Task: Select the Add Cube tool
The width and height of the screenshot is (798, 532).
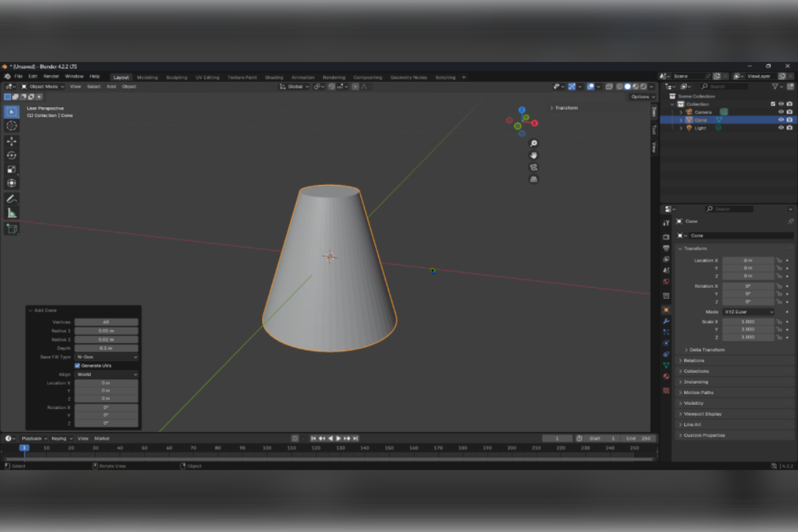Action: 11,229
